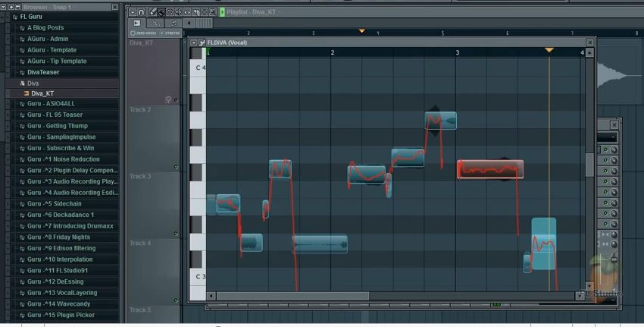Toggle mute LED on Diva_KT track
The width and height of the screenshot is (644, 327).
click(176, 100)
